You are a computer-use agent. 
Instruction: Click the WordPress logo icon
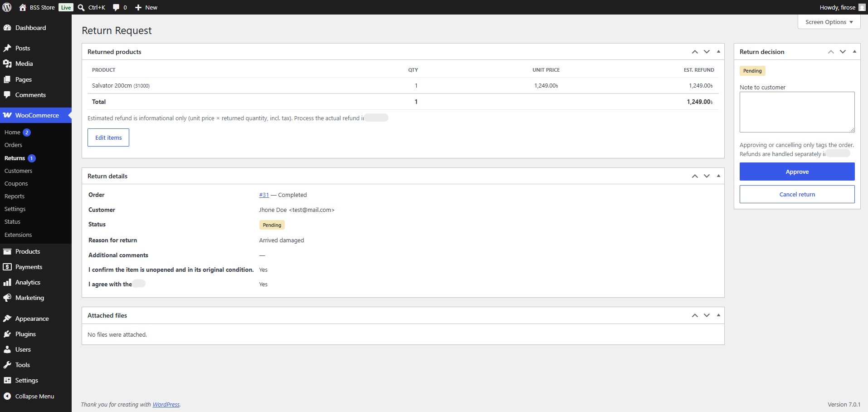[7, 7]
